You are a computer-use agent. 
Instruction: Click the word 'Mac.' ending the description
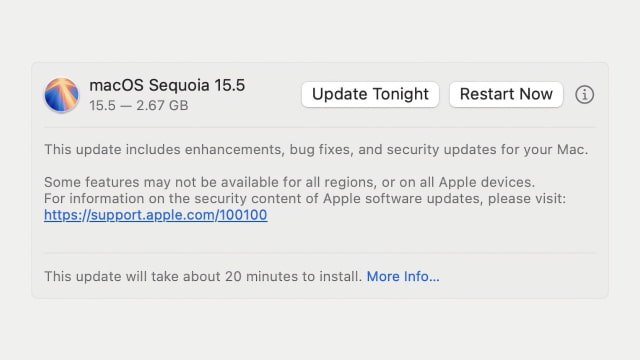click(573, 149)
